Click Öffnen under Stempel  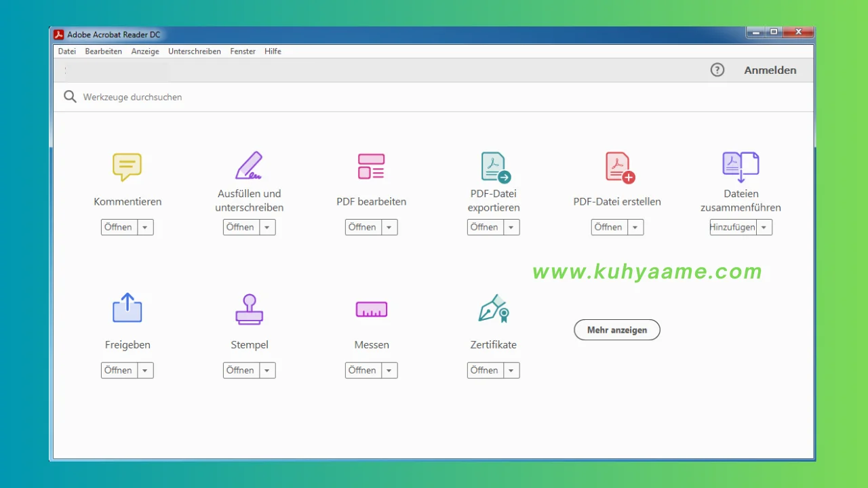[x=241, y=370]
